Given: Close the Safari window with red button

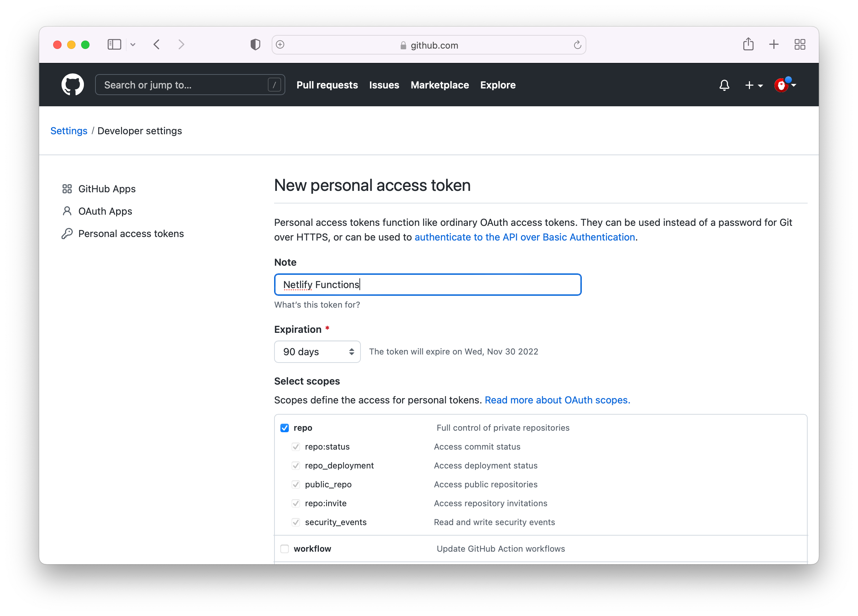Looking at the screenshot, I should point(57,45).
